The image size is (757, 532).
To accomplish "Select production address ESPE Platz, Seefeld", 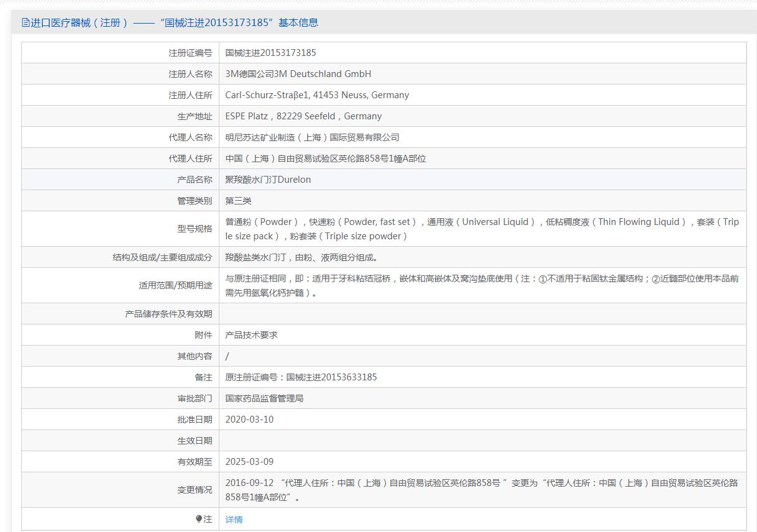I will pos(303,116).
